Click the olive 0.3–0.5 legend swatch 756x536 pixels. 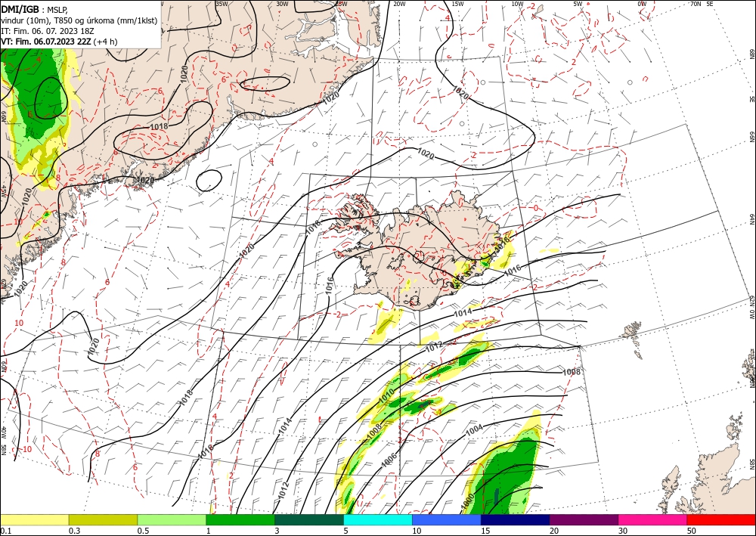pos(103,519)
